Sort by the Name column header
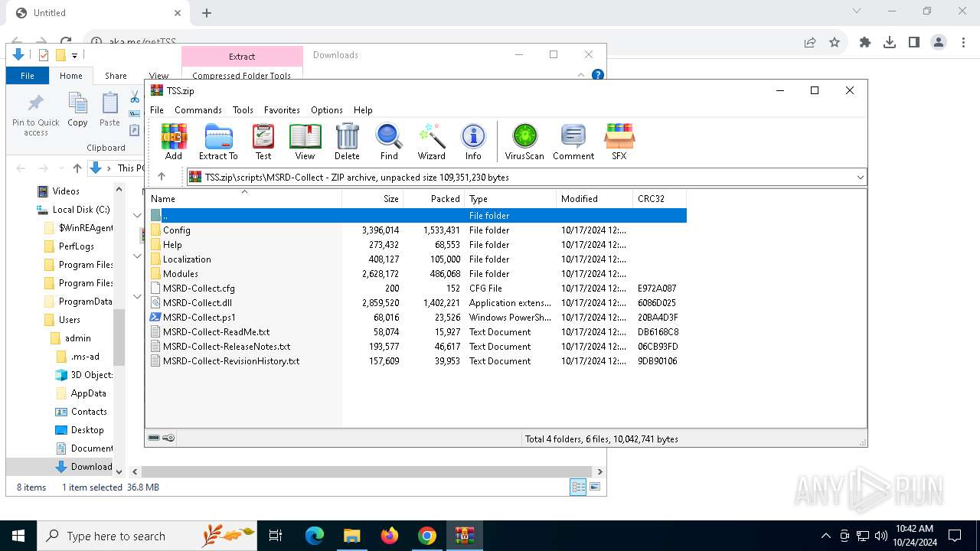The width and height of the screenshot is (980, 551). (x=245, y=198)
